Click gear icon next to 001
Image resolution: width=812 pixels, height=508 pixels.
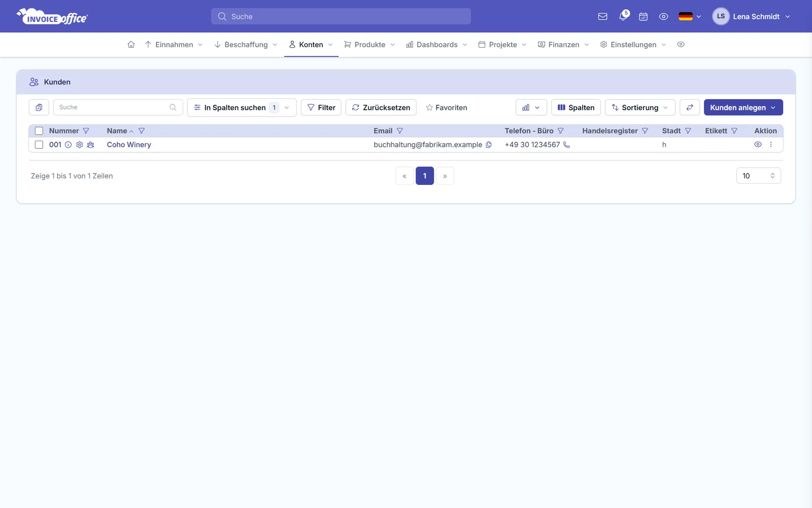pos(80,145)
